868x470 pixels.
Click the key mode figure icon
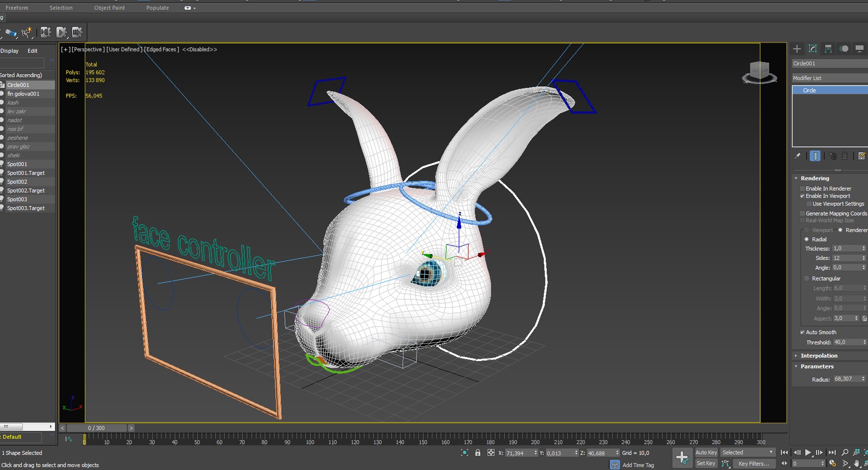[x=726, y=464]
